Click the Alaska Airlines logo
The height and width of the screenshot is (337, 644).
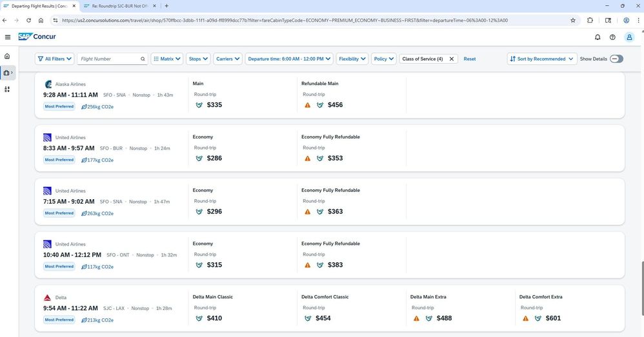click(x=48, y=84)
